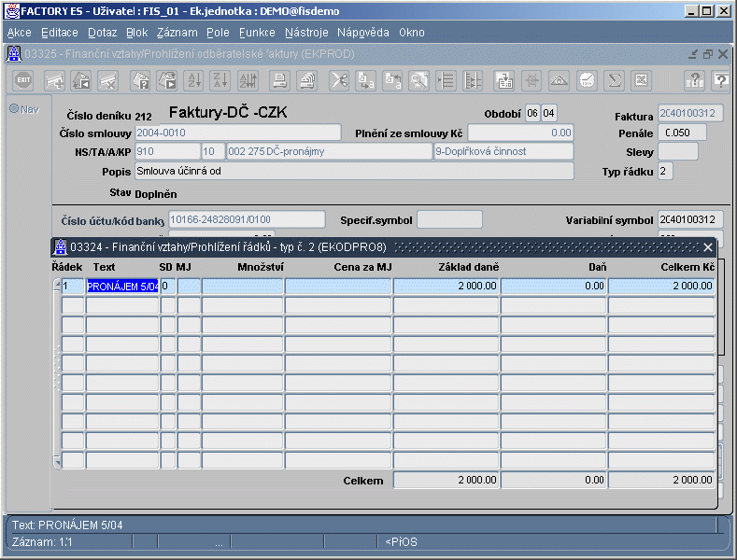Viewport: 737px width, 560px height.
Task: Select the Nav radio button
Action: click(14, 108)
